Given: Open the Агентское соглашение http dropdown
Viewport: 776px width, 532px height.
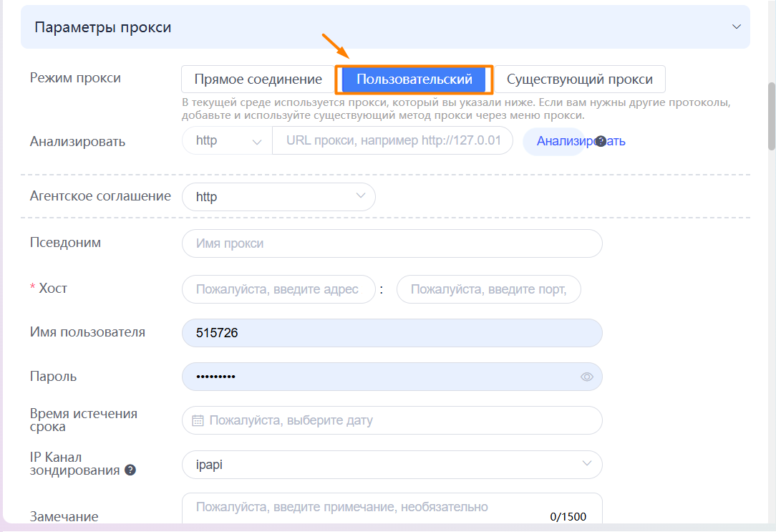Looking at the screenshot, I should [278, 197].
